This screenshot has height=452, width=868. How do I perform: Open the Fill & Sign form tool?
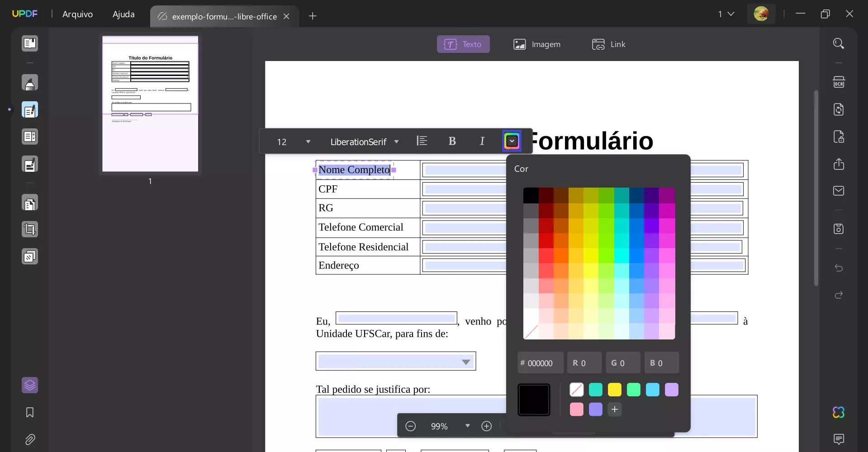(x=30, y=164)
